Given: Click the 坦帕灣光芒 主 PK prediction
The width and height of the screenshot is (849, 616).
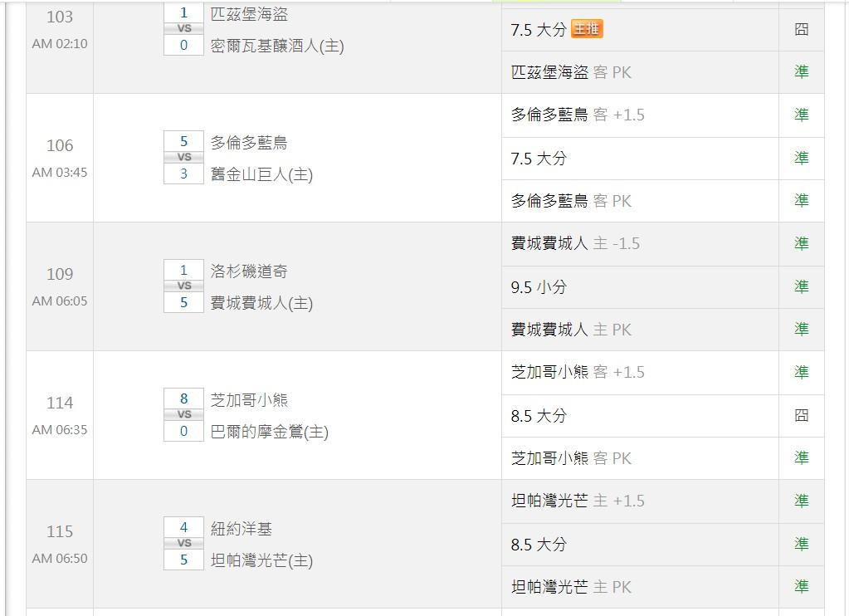Looking at the screenshot, I should click(571, 586).
